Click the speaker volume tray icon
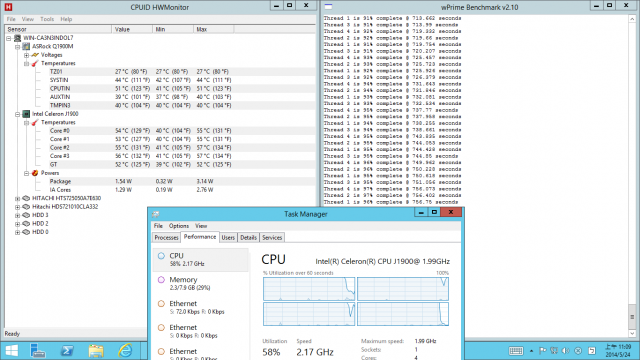The height and width of the screenshot is (360, 640). (x=566, y=351)
